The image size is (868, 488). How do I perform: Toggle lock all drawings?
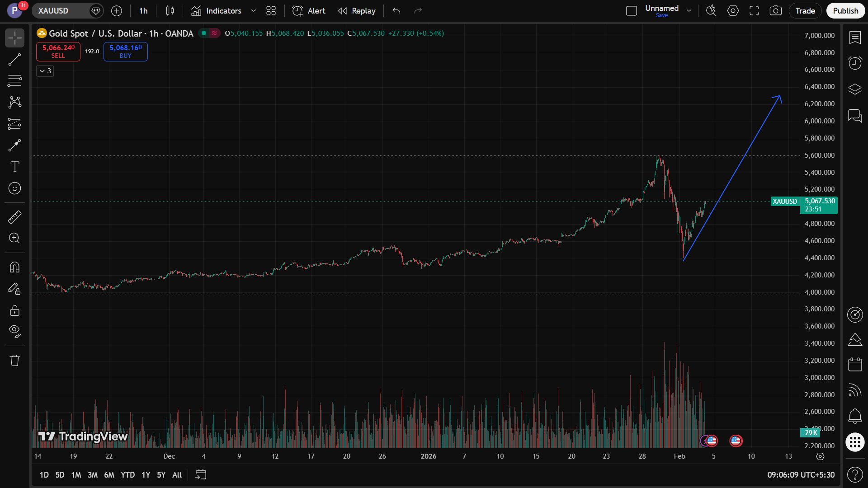(x=14, y=310)
